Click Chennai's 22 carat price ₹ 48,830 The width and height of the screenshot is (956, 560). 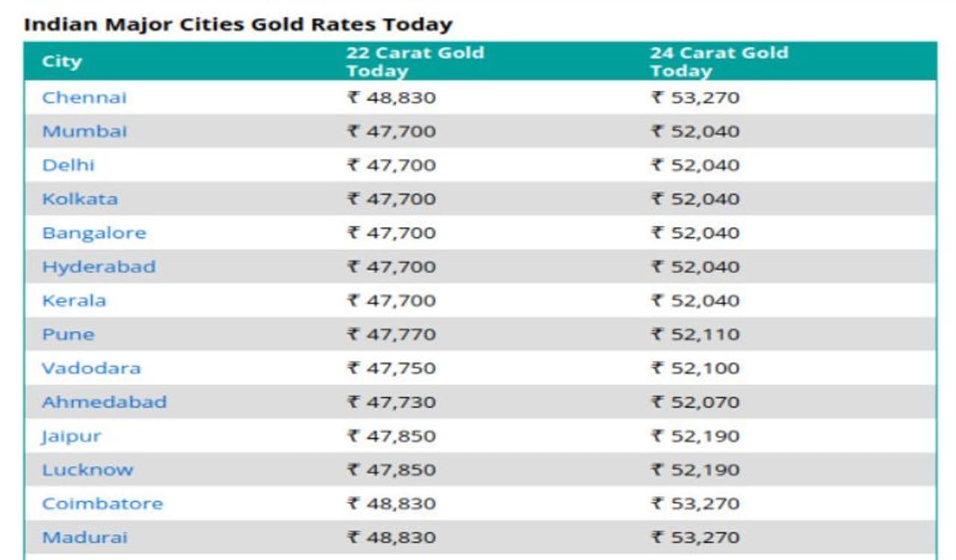[391, 98]
